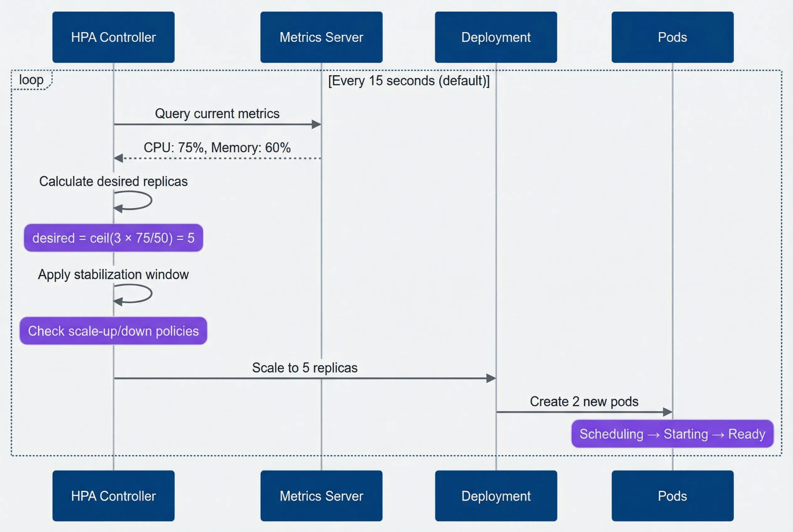The height and width of the screenshot is (532, 793).
Task: Click arrowhead of dashed CPU/Memory reply arrow
Action: pos(118,158)
